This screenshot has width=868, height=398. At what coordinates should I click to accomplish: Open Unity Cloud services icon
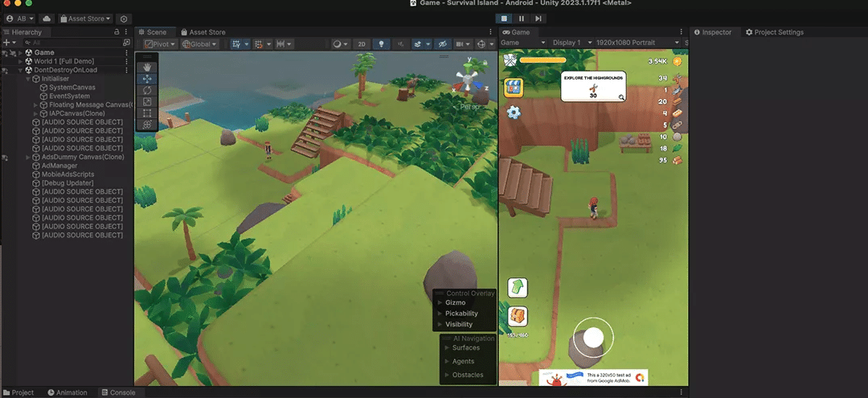[x=47, y=18]
